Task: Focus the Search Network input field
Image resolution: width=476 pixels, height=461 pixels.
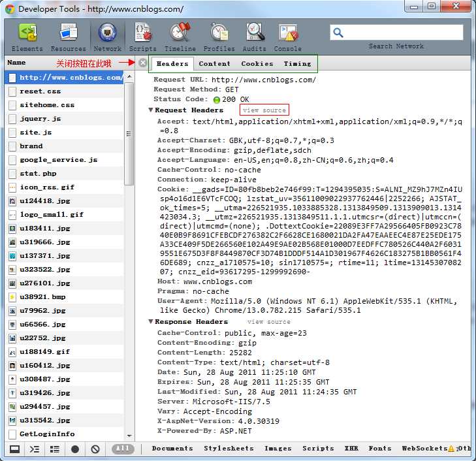Action: coord(396,33)
